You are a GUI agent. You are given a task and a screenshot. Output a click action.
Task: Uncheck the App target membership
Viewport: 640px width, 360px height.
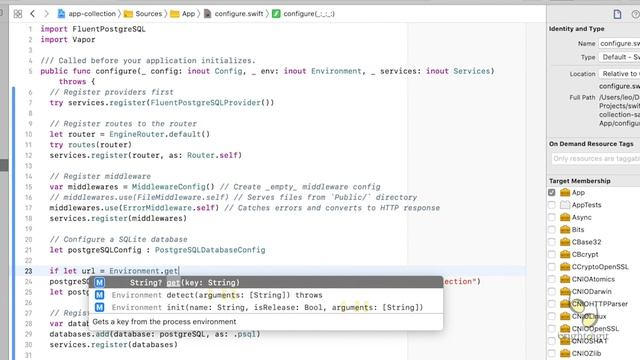[552, 192]
